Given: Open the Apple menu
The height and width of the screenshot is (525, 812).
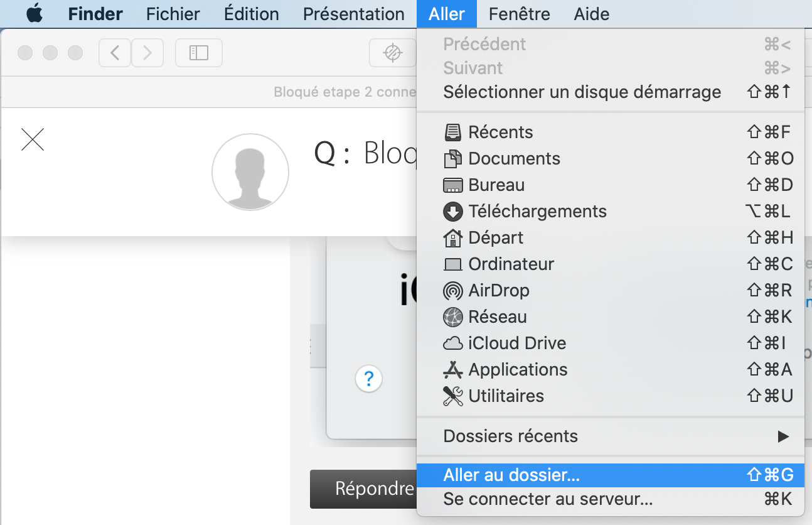Looking at the screenshot, I should point(35,14).
